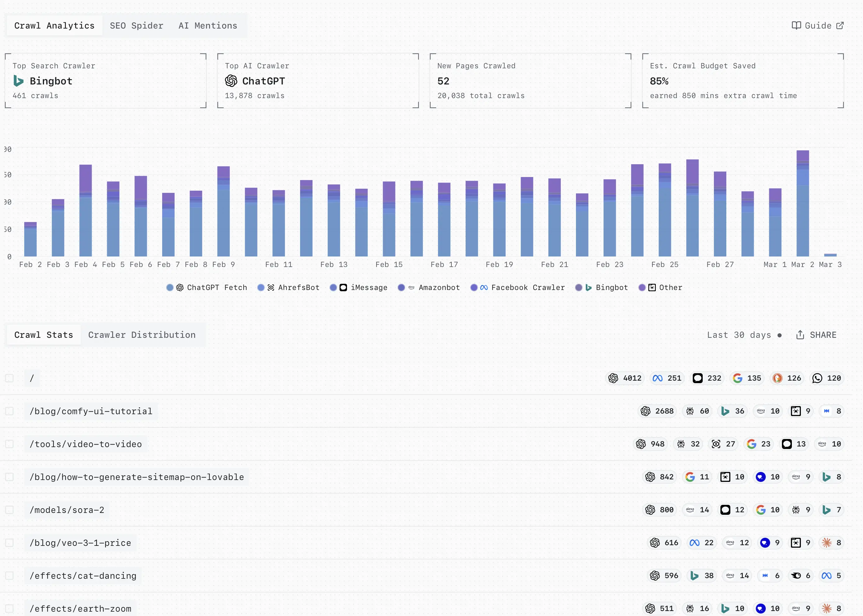Screen dimensions: 863x616
Task: Select /blog/comfy-ui-tutorial row checkbox
Action: point(10,411)
